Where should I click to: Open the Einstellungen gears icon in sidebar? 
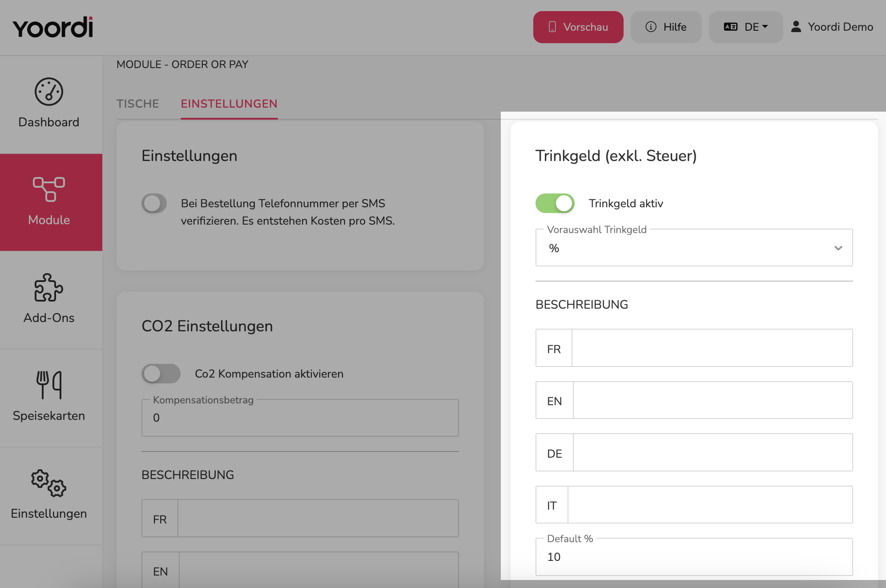(x=49, y=483)
